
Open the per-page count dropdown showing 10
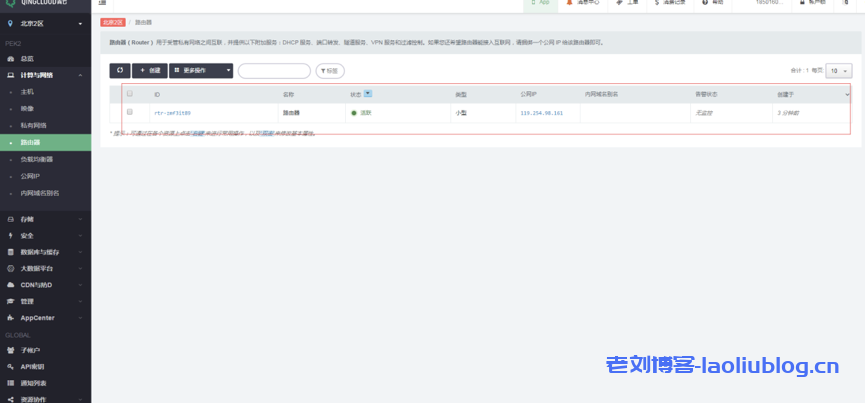pyautogui.click(x=839, y=71)
